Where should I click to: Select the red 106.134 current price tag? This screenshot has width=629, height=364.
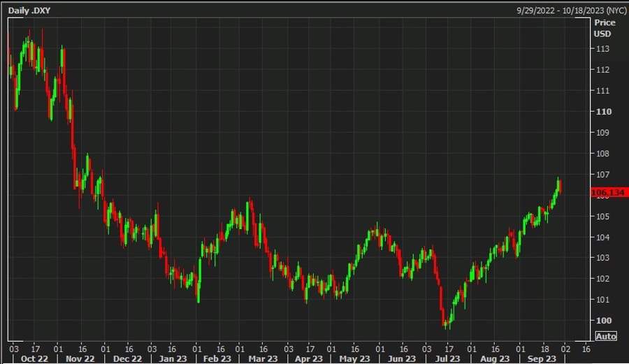[x=607, y=194]
